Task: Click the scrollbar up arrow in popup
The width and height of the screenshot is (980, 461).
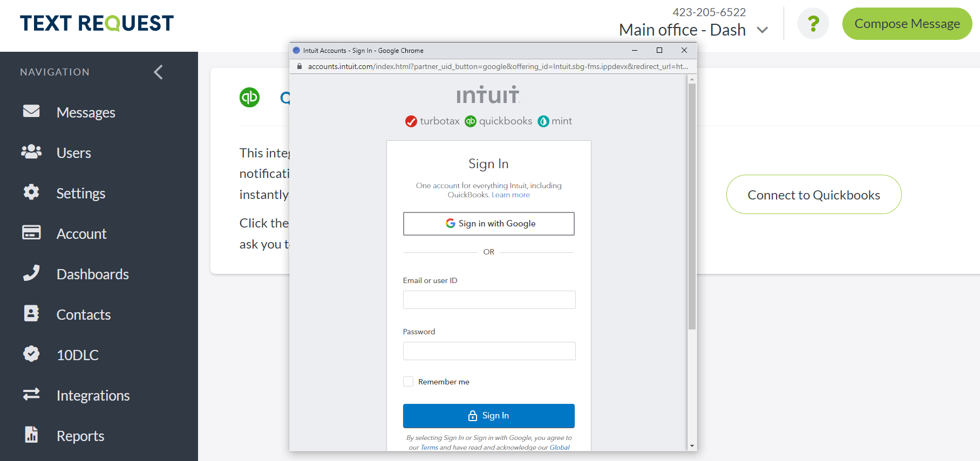Action: tap(692, 79)
